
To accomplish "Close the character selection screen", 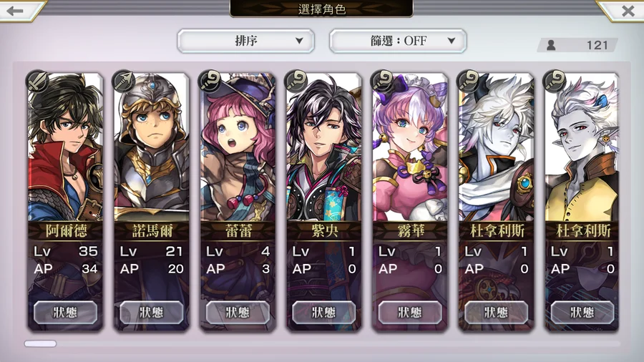I will tap(628, 11).
